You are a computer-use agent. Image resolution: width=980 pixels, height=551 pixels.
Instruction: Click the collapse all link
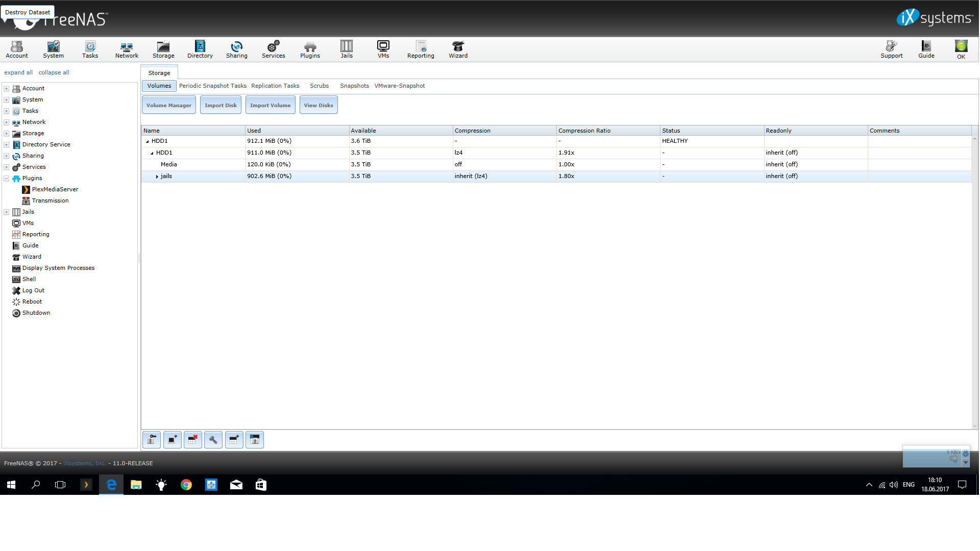pyautogui.click(x=54, y=72)
